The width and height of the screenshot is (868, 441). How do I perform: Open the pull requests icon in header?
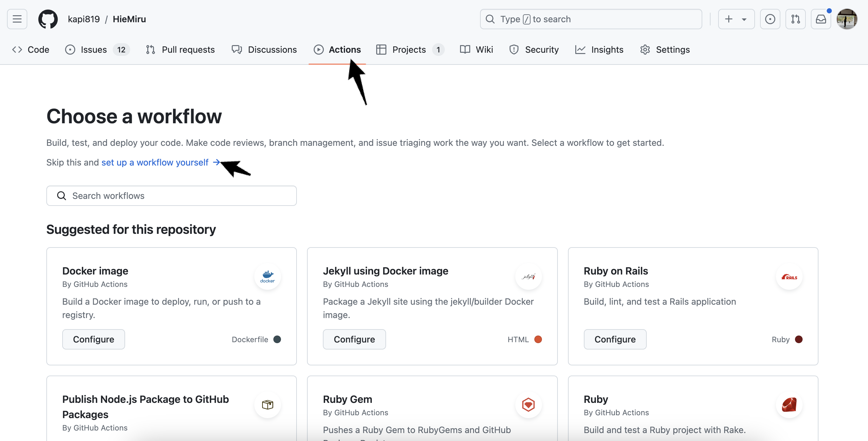pyautogui.click(x=795, y=19)
